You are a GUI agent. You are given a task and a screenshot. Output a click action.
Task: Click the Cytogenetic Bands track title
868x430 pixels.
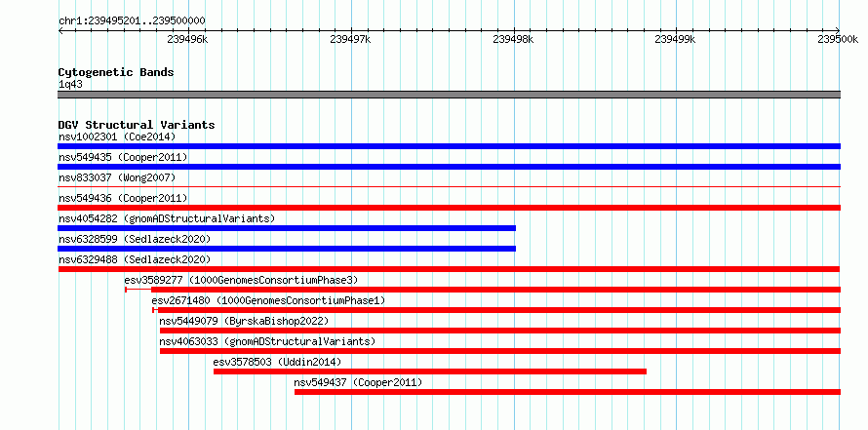click(116, 72)
